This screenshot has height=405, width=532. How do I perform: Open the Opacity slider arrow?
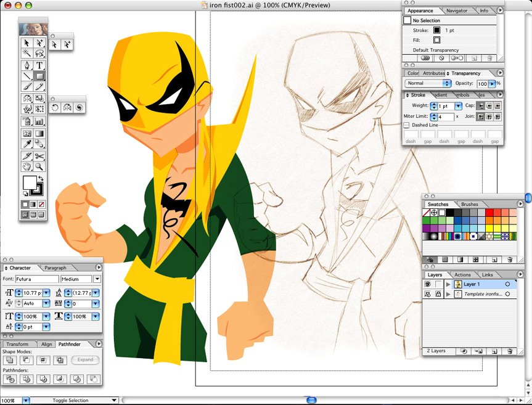pyautogui.click(x=492, y=83)
